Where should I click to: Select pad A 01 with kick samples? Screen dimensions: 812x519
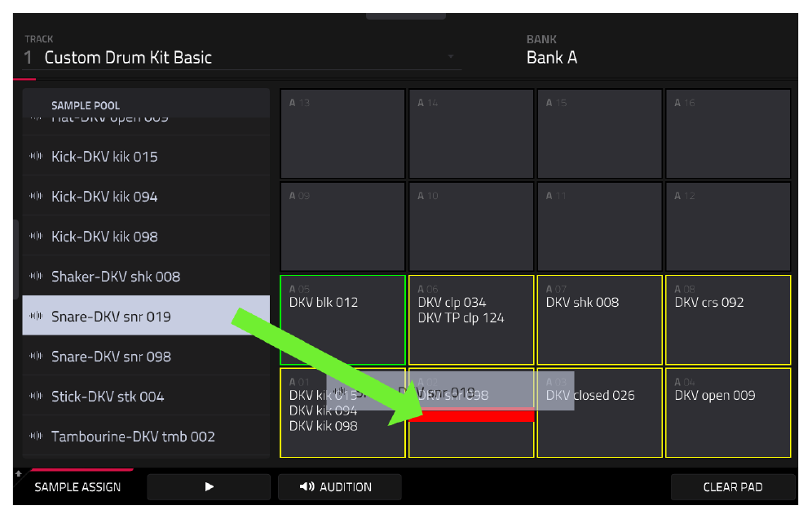click(x=342, y=413)
